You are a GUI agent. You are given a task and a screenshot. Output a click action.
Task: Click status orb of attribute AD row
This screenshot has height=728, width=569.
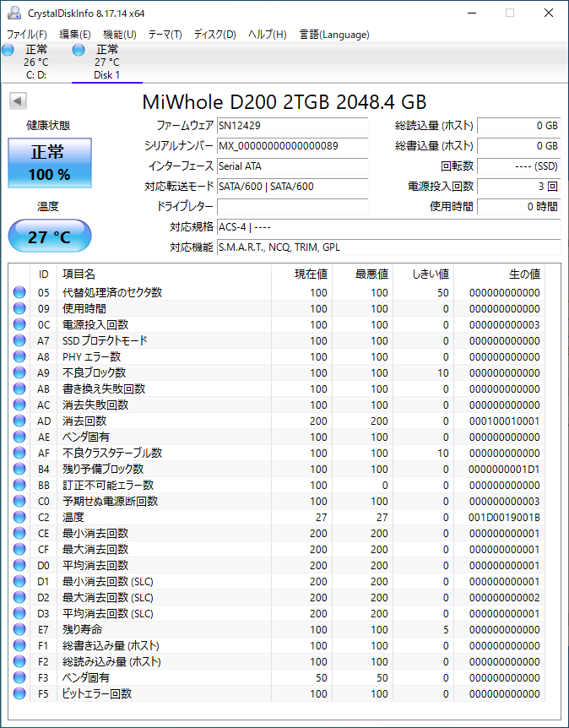[19, 421]
